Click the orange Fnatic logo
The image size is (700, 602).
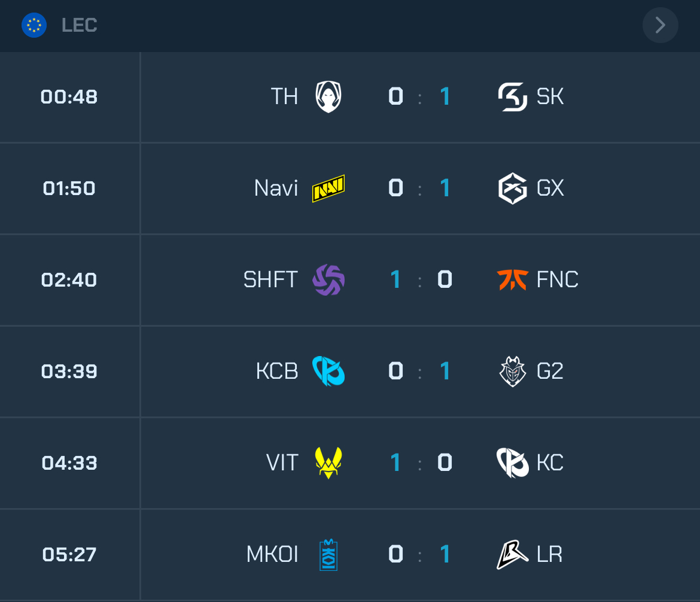[x=513, y=280]
